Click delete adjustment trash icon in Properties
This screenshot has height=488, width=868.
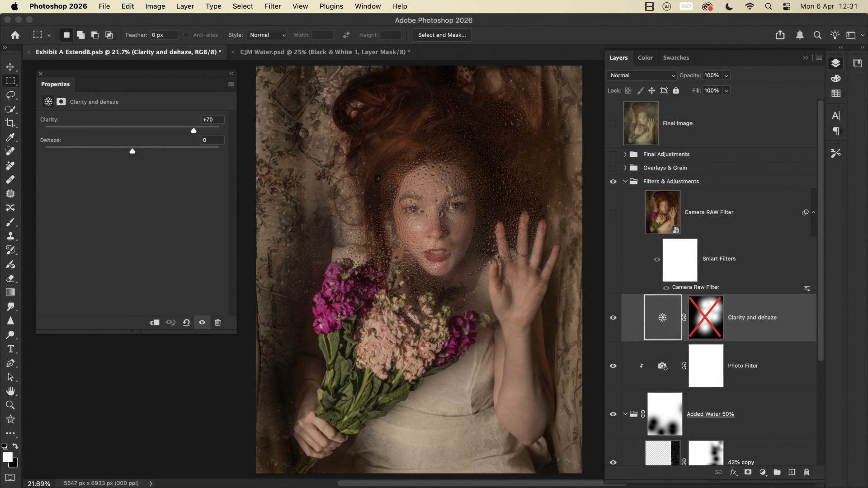pyautogui.click(x=218, y=322)
